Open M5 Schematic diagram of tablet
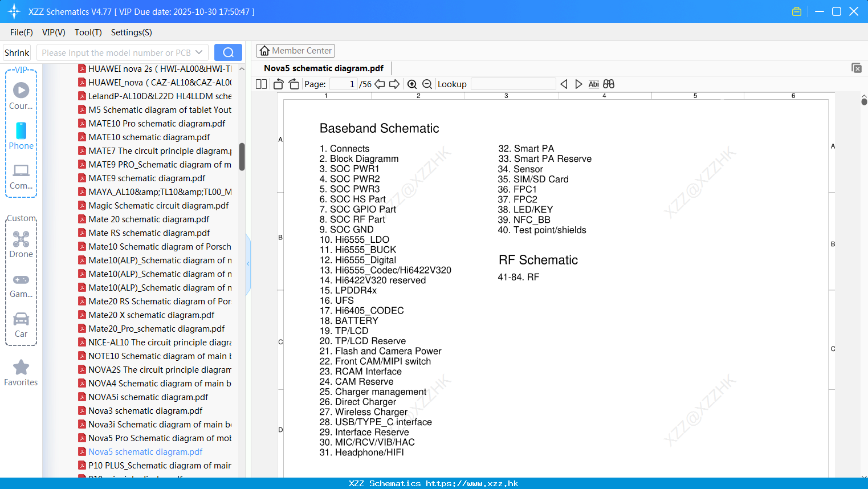Image resolution: width=868 pixels, height=489 pixels. coord(154,109)
